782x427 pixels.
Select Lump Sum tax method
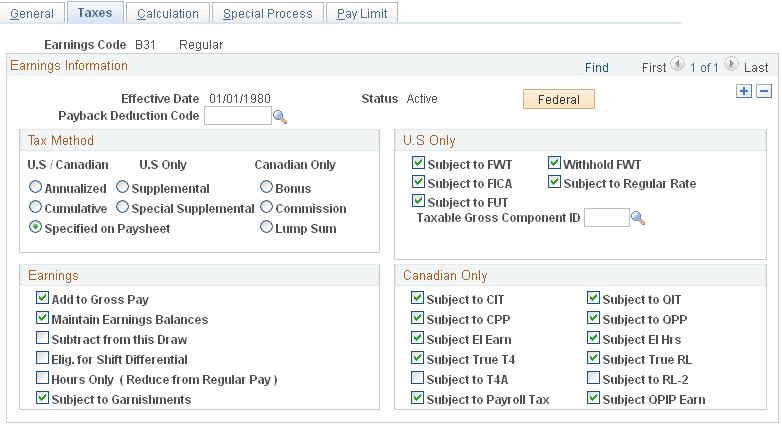(x=267, y=227)
